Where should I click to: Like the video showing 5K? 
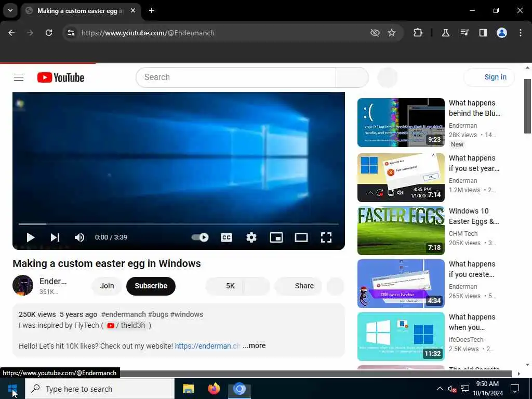tap(224, 286)
